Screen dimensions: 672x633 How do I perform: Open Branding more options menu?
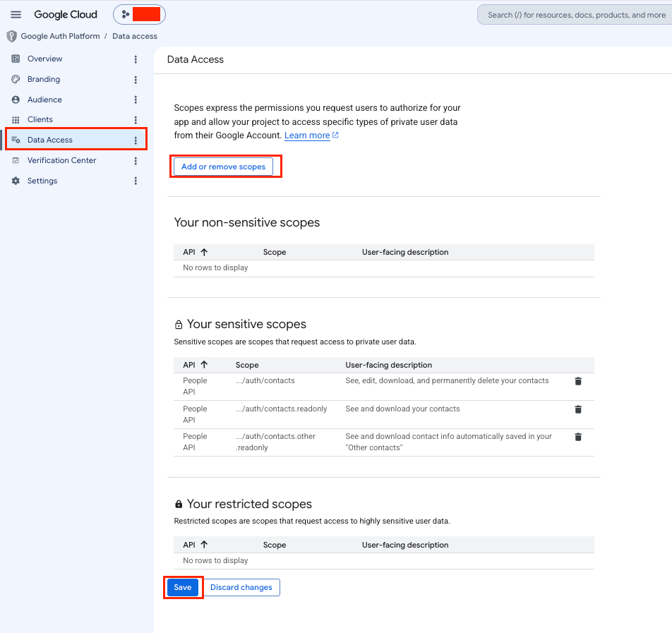(x=136, y=80)
